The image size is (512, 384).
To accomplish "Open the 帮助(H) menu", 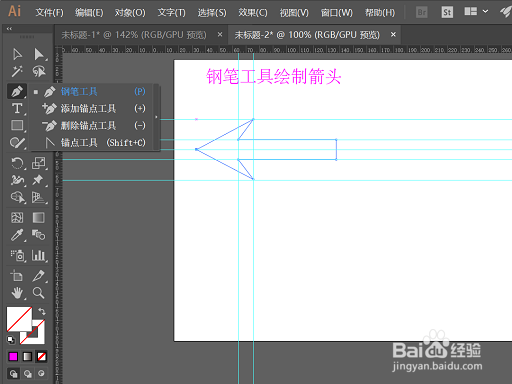I will point(380,13).
